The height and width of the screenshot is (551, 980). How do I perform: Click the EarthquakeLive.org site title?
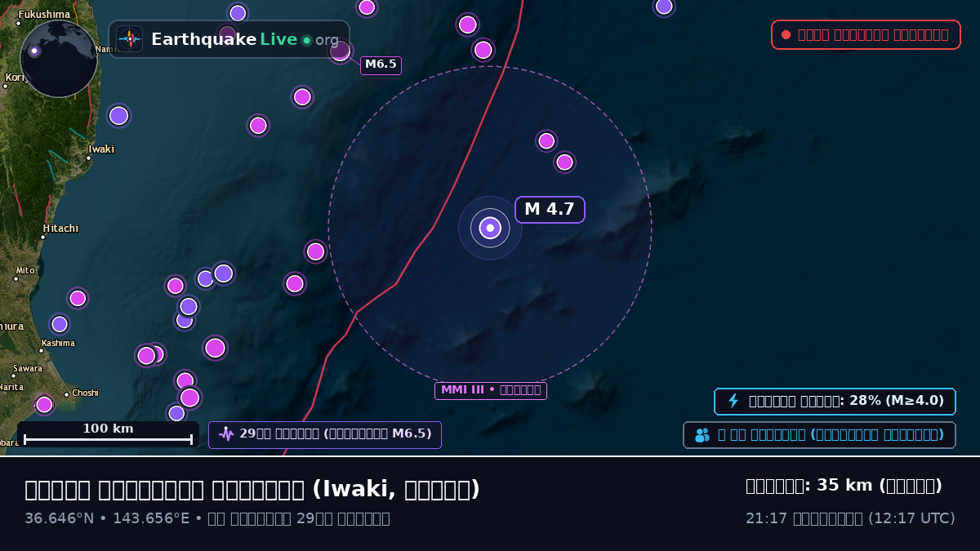[245, 39]
